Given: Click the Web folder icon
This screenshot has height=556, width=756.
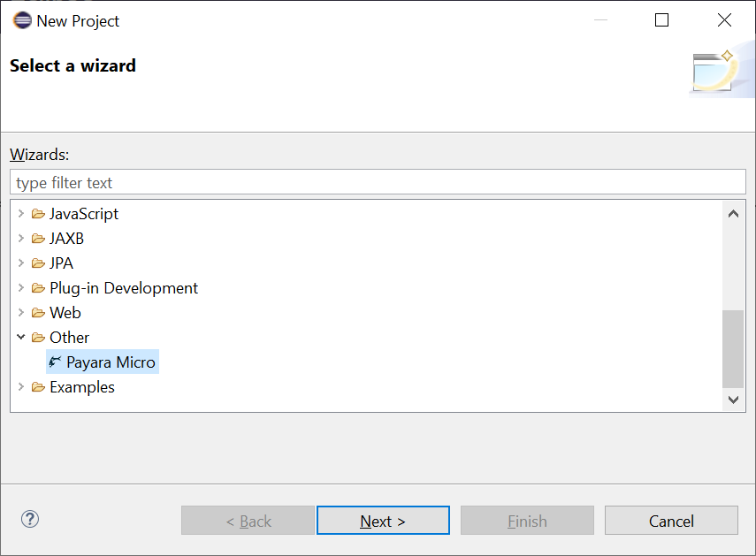Looking at the screenshot, I should tap(38, 313).
